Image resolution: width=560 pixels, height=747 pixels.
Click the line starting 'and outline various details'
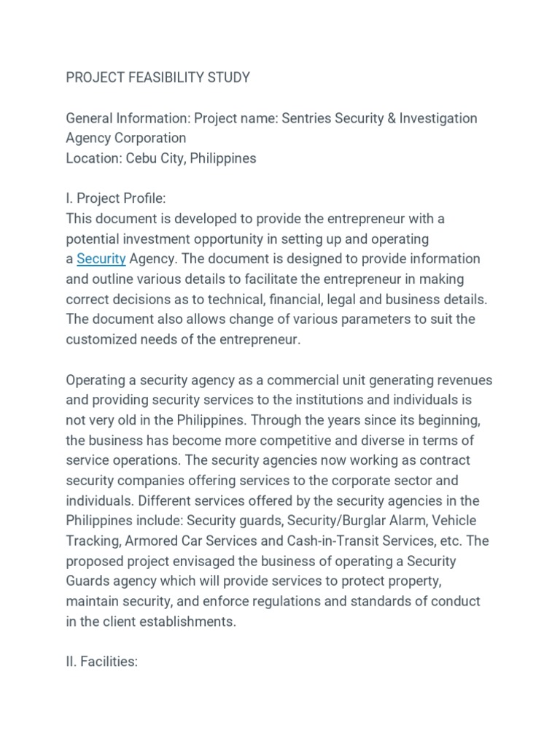265,279
